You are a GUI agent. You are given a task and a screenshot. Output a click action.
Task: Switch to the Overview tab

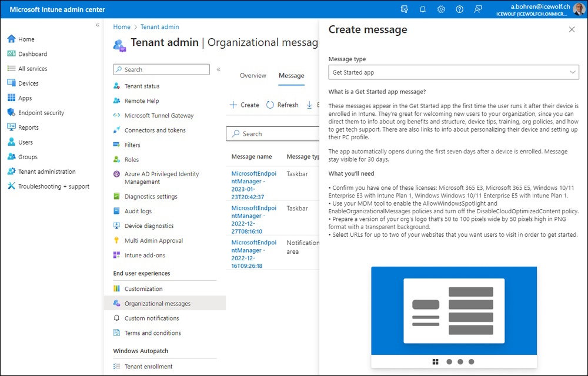coord(253,75)
